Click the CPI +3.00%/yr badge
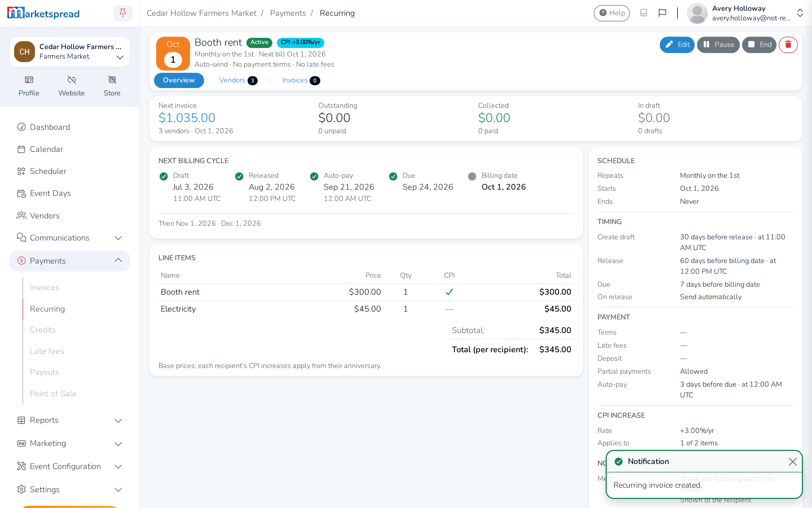 tap(300, 42)
